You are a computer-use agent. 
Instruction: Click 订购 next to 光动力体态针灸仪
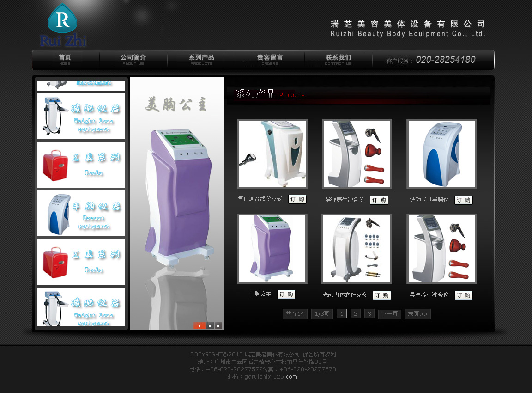[382, 295]
